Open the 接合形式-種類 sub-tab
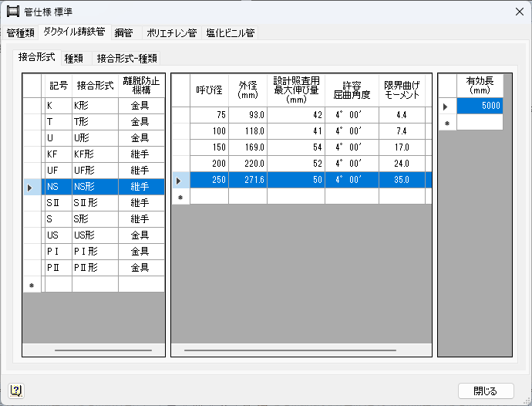The width and height of the screenshot is (532, 406). click(129, 58)
